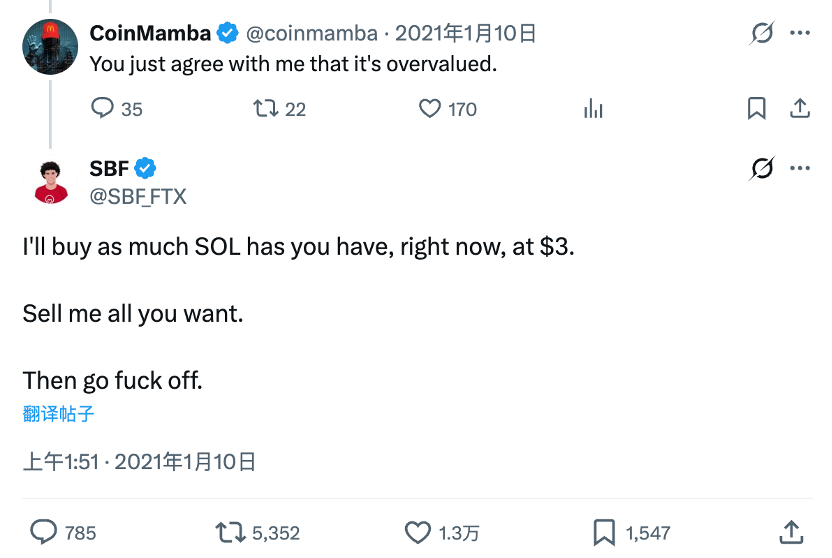832x558 pixels.
Task: Share SBF's tweet using bottom share icon
Action: [790, 532]
